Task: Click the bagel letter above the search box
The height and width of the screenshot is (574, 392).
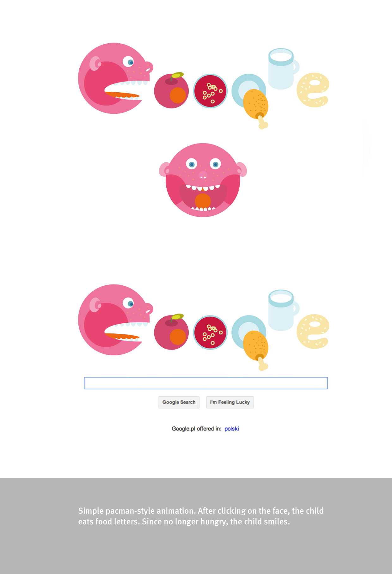Action: pos(313,331)
